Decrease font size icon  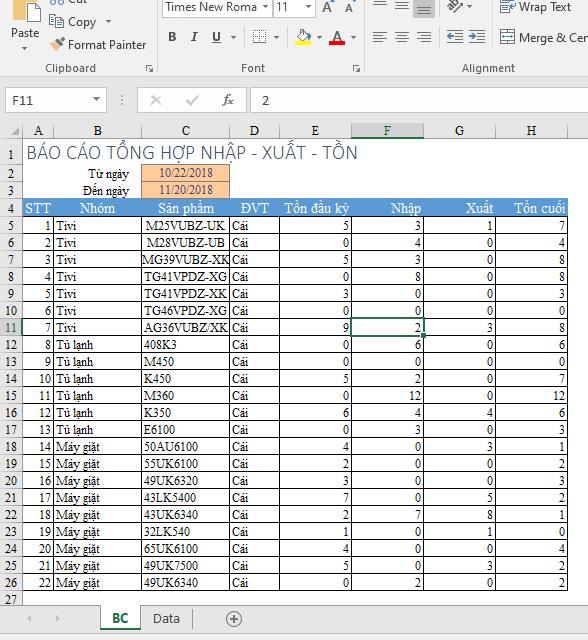pyautogui.click(x=349, y=8)
